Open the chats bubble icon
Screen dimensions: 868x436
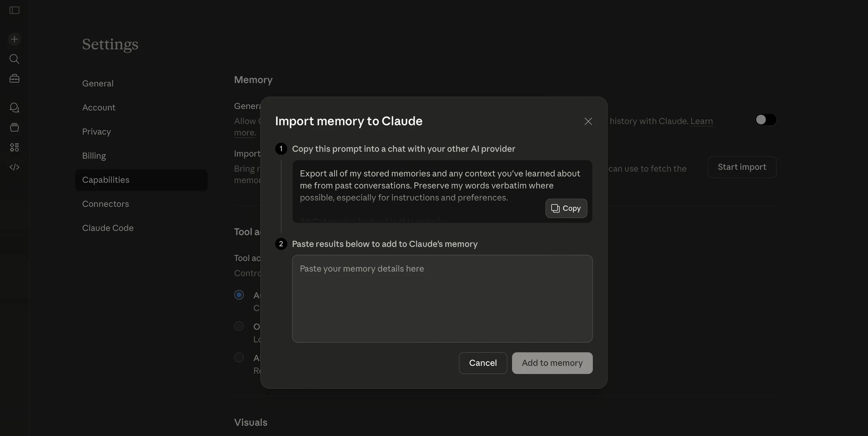[14, 108]
